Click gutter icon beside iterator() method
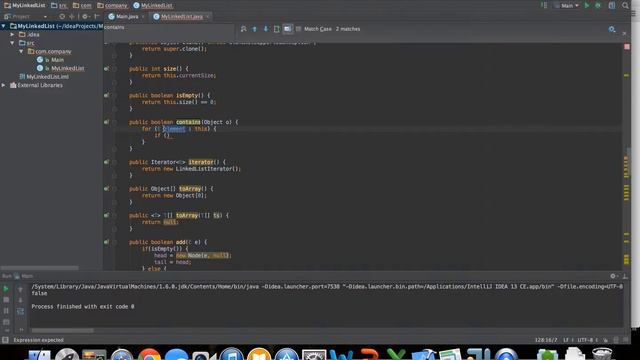The height and width of the screenshot is (360, 640). (x=106, y=162)
